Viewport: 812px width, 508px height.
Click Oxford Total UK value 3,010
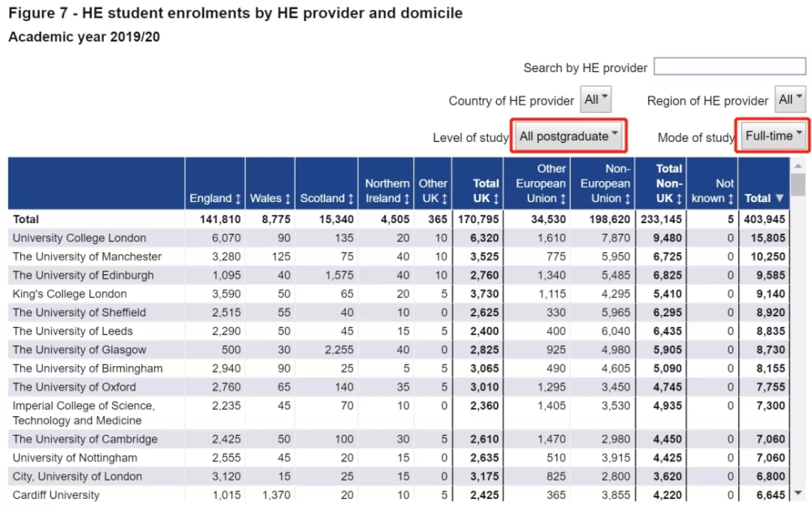pyautogui.click(x=485, y=387)
